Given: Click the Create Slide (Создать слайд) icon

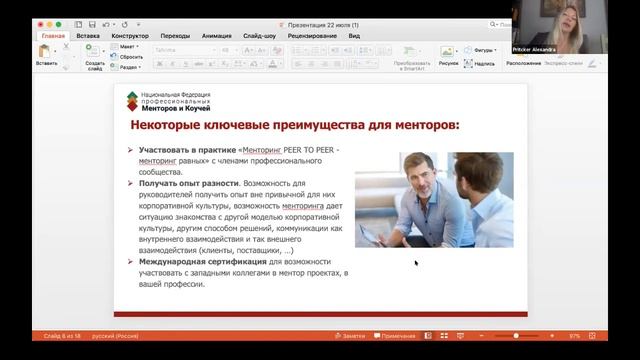Looking at the screenshot, I should (x=92, y=51).
